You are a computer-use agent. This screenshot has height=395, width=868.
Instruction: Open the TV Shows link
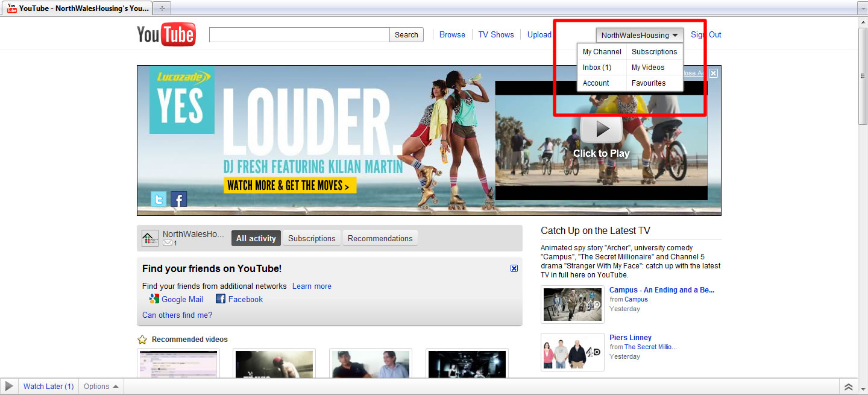496,35
